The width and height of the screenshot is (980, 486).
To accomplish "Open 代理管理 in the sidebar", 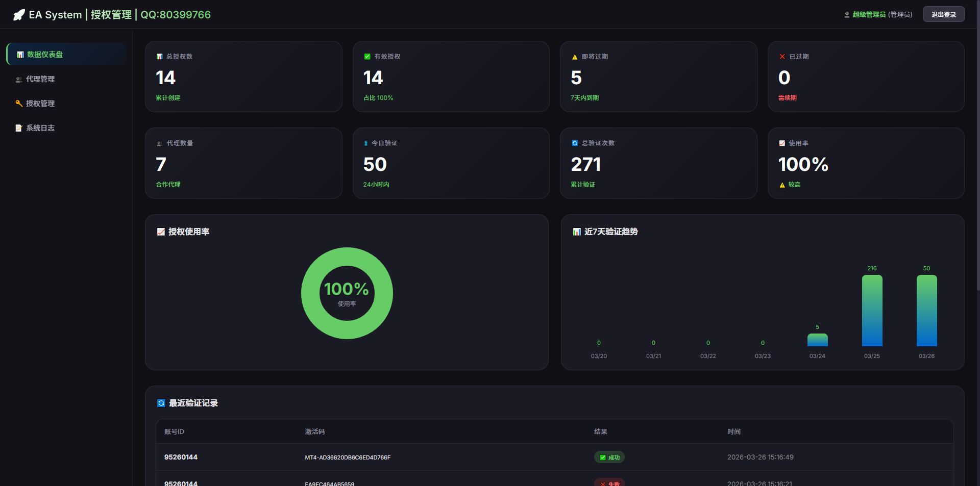I will (x=66, y=79).
